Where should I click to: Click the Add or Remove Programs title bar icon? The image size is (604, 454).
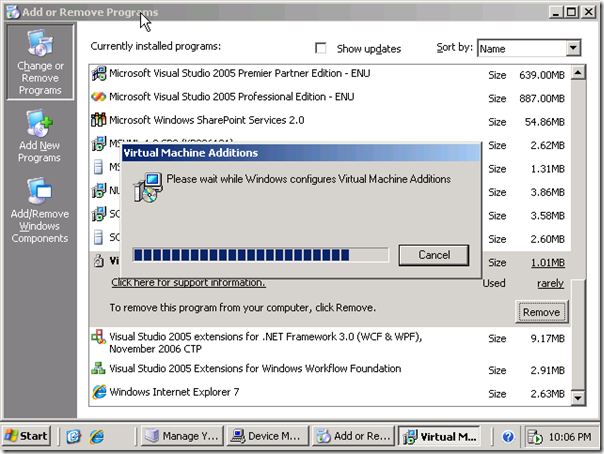12,12
